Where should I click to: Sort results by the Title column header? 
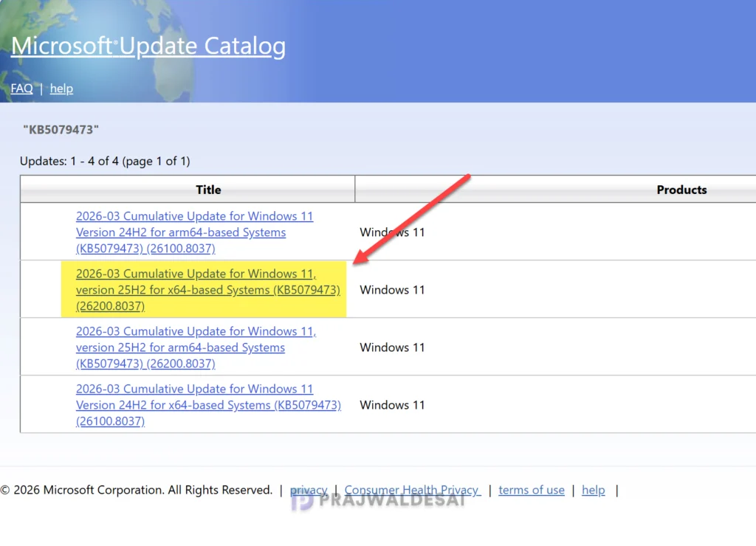click(208, 190)
